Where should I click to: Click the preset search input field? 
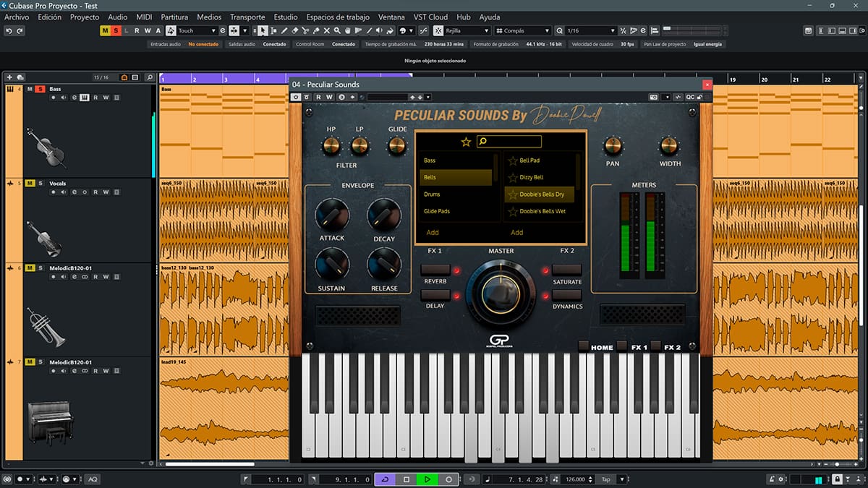[509, 142]
